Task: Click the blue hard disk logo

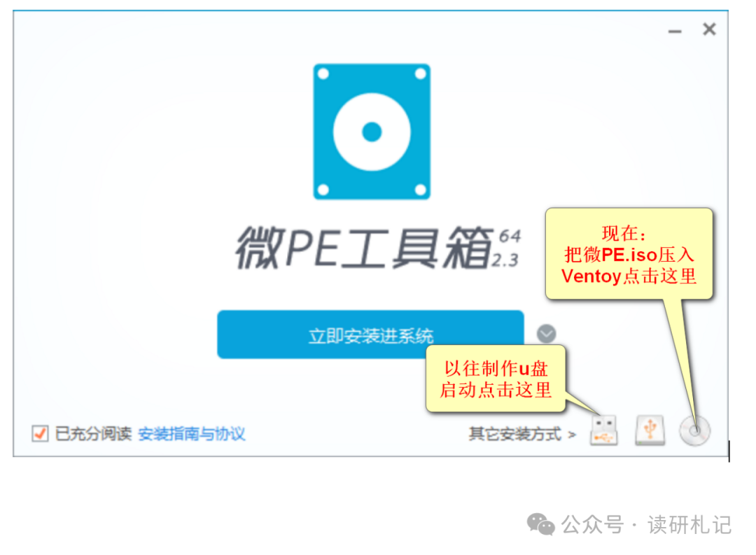Action: click(x=372, y=132)
